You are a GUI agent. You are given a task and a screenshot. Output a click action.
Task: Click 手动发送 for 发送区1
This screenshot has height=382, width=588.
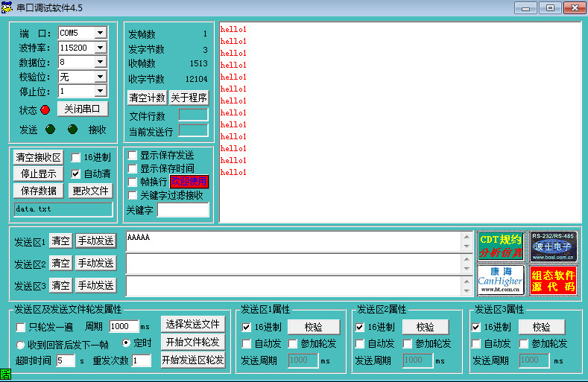[x=96, y=241]
